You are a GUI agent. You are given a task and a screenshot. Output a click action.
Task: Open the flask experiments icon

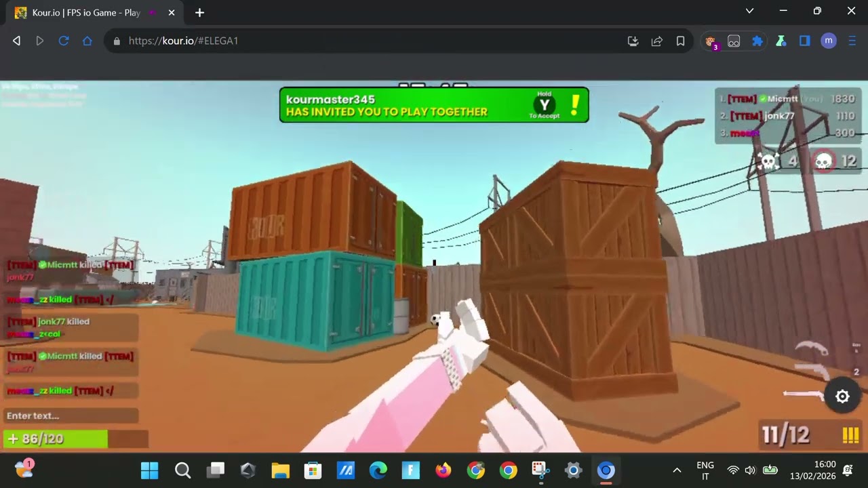coord(781,41)
